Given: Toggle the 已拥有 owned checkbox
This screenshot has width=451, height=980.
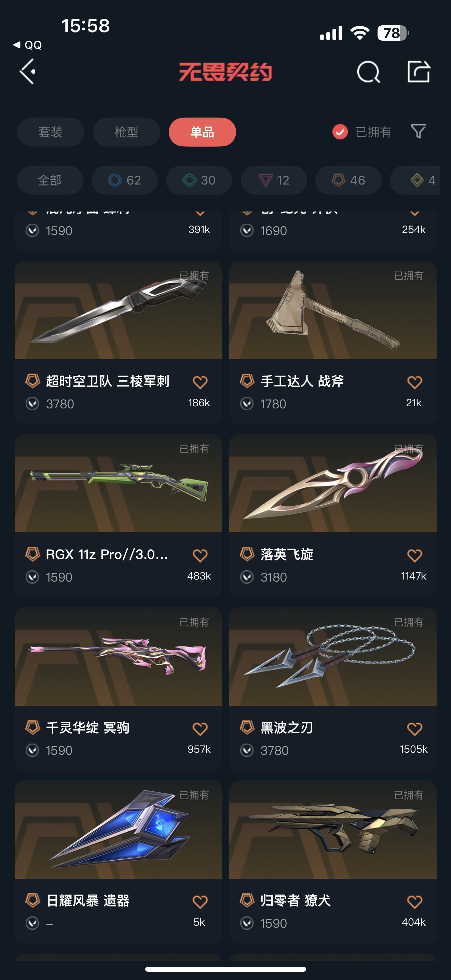Looking at the screenshot, I should [x=340, y=132].
